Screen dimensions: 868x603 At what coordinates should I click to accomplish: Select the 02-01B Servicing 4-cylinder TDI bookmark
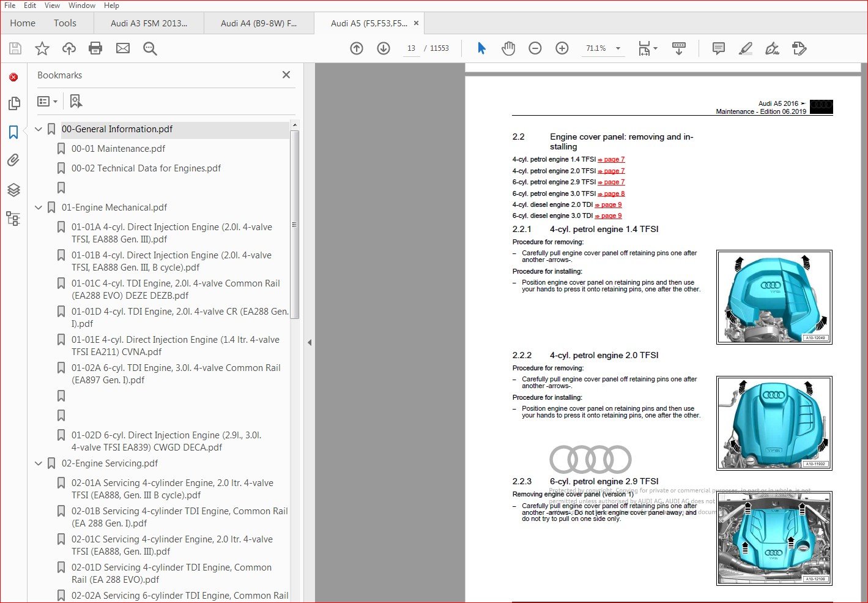click(179, 517)
